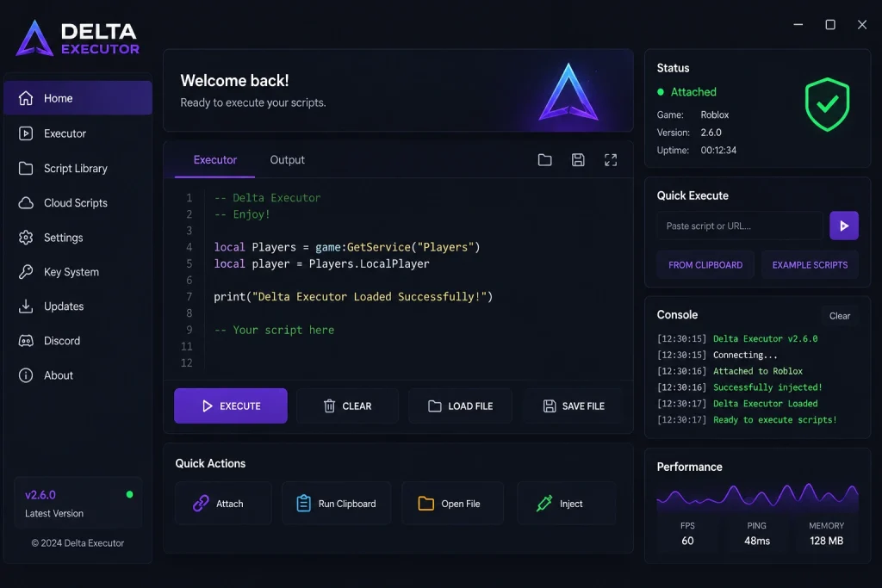
Task: Click the LOAD FILE button
Action: [x=460, y=405]
